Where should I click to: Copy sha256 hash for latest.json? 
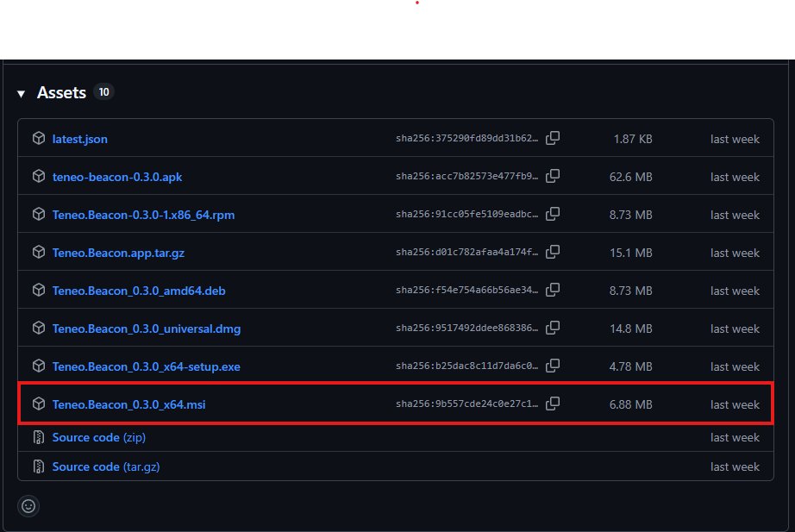click(x=553, y=138)
